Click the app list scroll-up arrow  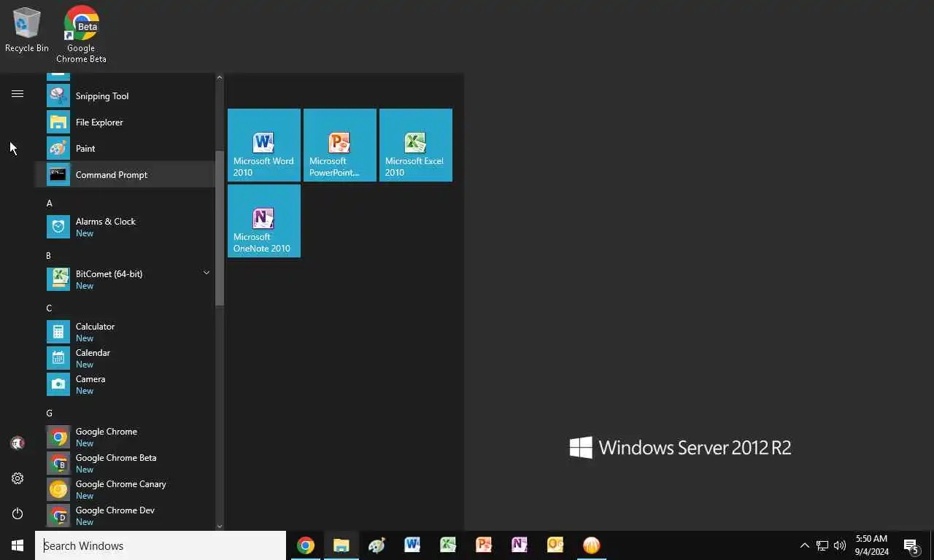220,77
